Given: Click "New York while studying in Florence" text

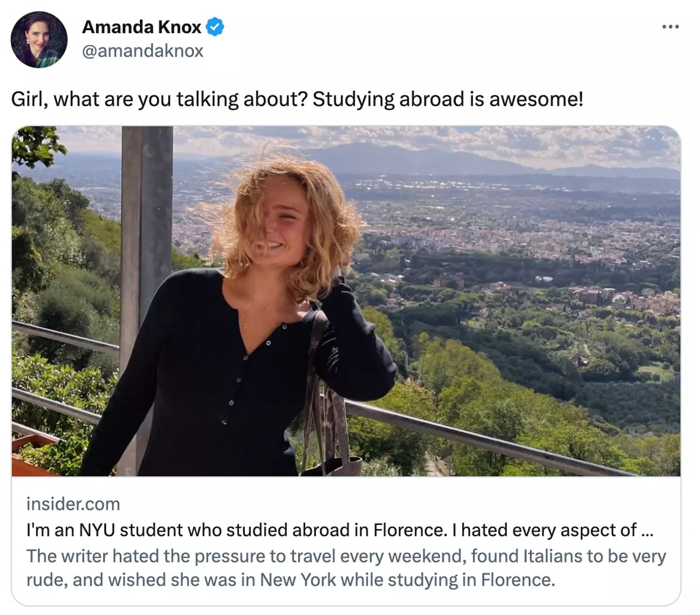Looking at the screenshot, I should pos(407,580).
